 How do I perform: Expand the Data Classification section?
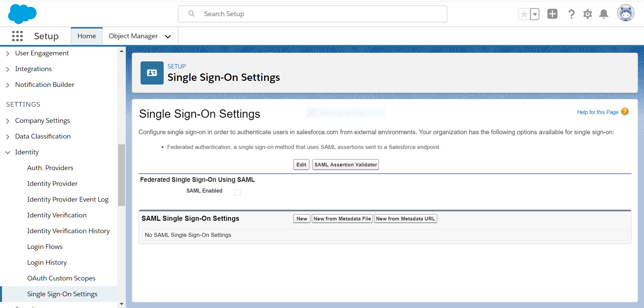(x=8, y=137)
